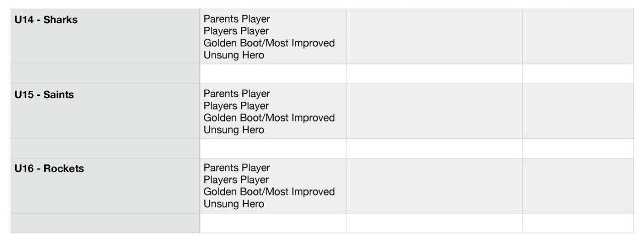Click Unsung Hero in the Saints row
The image size is (644, 251).
(233, 130)
